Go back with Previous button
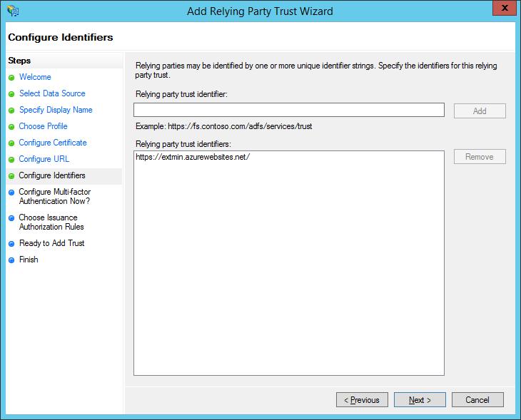Screen dimensions: 521x420 (x=362, y=400)
